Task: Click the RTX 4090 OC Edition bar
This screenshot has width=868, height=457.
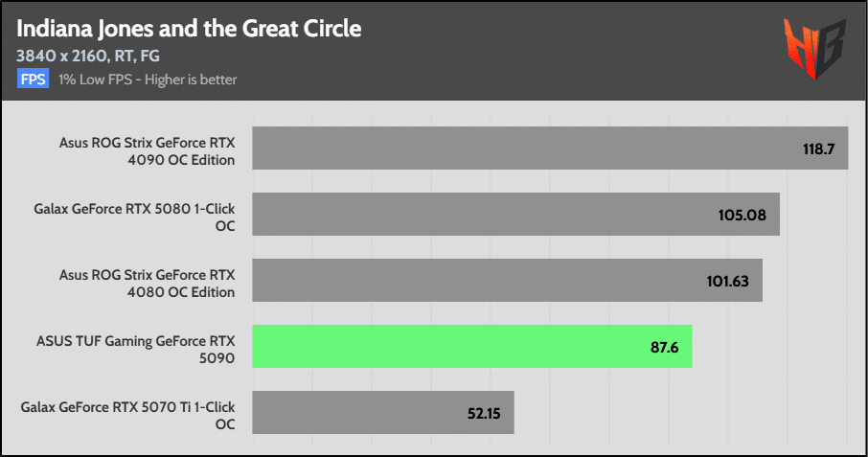Action: point(550,148)
